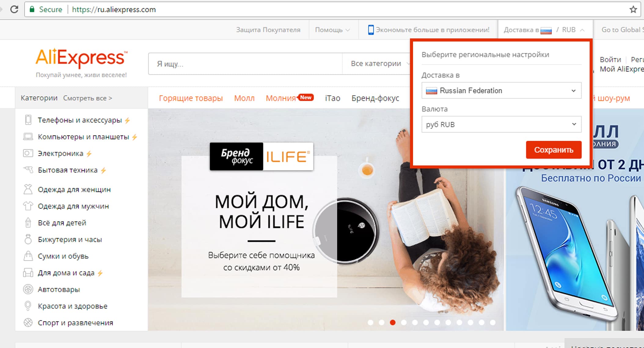
Task: Click the Russian flag in top bar
Action: click(546, 31)
